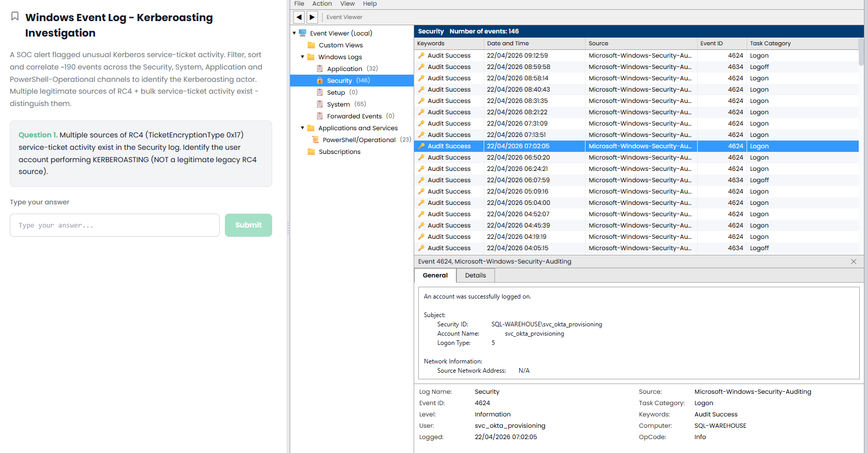Open the Application log with 32 events

point(352,68)
